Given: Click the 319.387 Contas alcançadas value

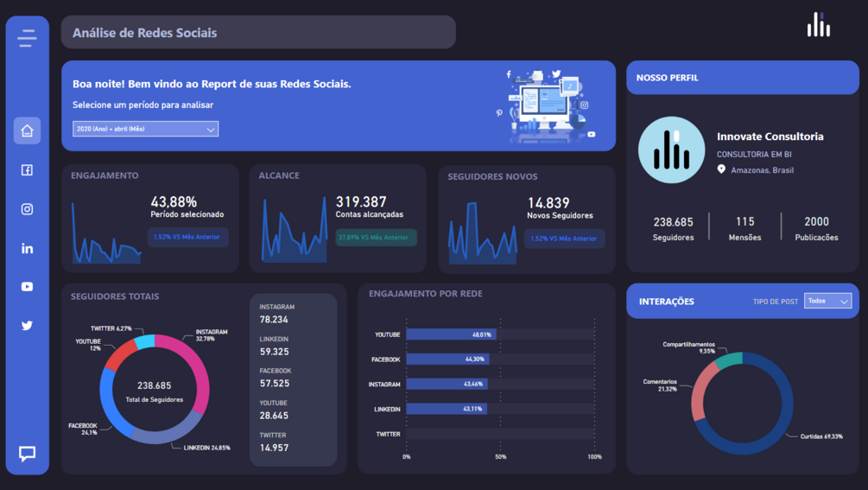Looking at the screenshot, I should tap(361, 202).
